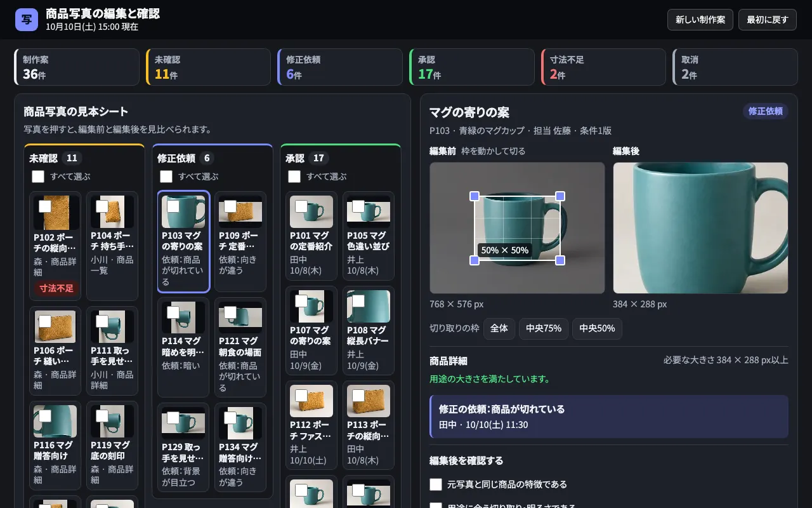Screen dimensions: 812x508
Task: Open the P134 マグ 贈答向け card title
Action: [240, 452]
